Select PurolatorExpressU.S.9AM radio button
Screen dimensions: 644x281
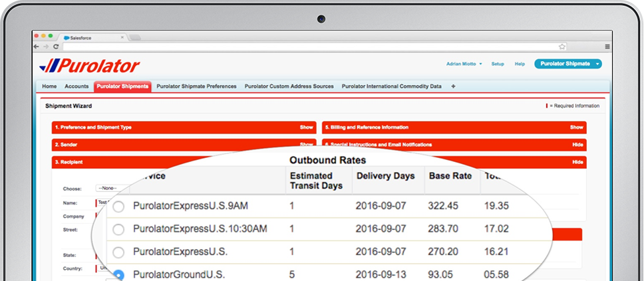[x=118, y=207]
